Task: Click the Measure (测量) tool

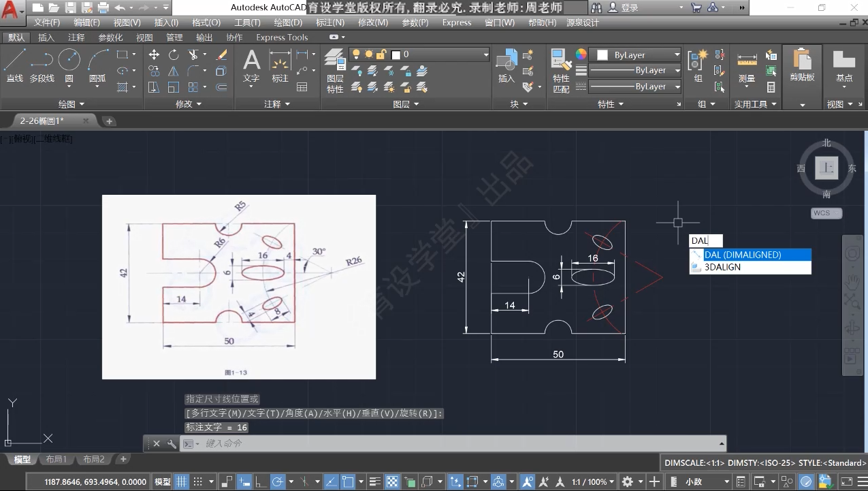Action: click(747, 65)
